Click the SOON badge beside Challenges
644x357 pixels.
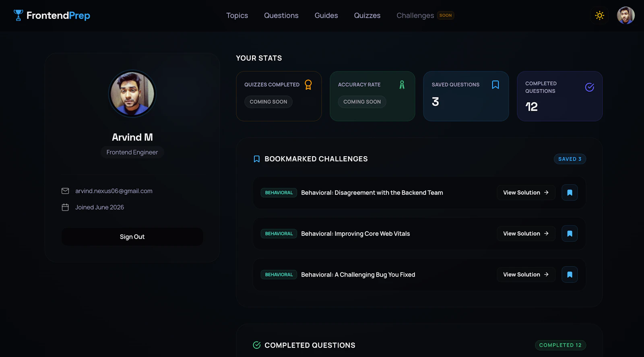pyautogui.click(x=446, y=15)
